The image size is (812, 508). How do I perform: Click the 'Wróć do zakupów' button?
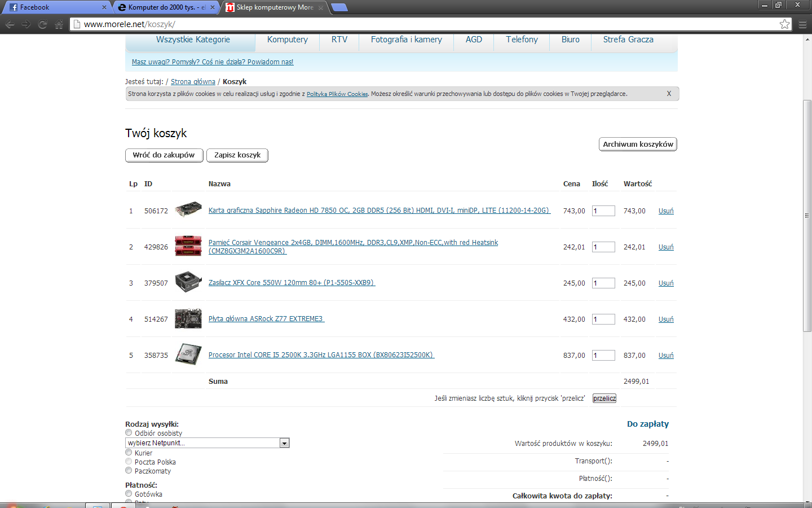pyautogui.click(x=164, y=155)
